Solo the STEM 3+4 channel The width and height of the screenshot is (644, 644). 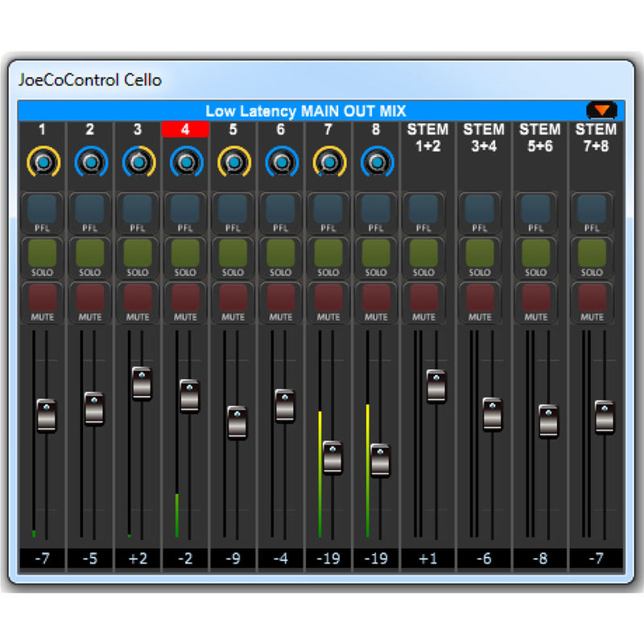[x=480, y=254]
